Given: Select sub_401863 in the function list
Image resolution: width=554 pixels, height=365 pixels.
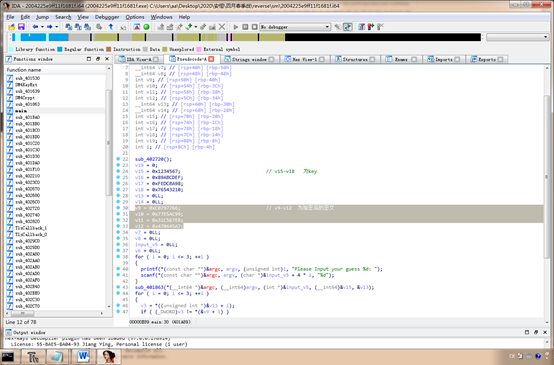Looking at the screenshot, I should click(27, 104).
